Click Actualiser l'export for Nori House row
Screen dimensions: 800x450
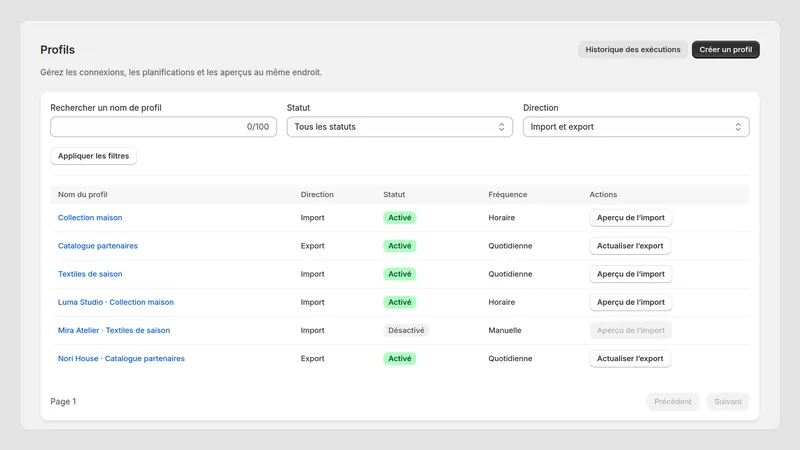pyautogui.click(x=630, y=358)
